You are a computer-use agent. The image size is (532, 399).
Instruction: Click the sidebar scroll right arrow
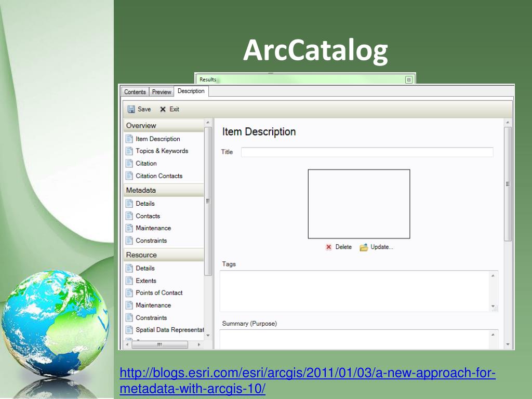click(x=199, y=345)
